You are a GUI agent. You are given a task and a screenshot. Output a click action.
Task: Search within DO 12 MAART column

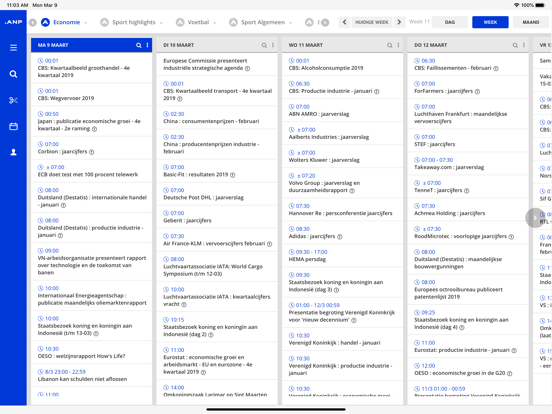(515, 45)
